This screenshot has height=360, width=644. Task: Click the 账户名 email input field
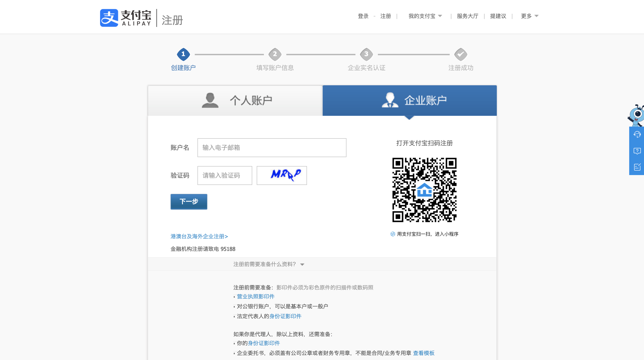[272, 147]
